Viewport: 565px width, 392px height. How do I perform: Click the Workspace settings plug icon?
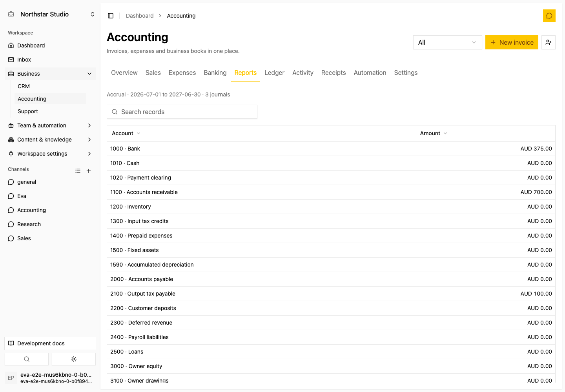coord(11,154)
